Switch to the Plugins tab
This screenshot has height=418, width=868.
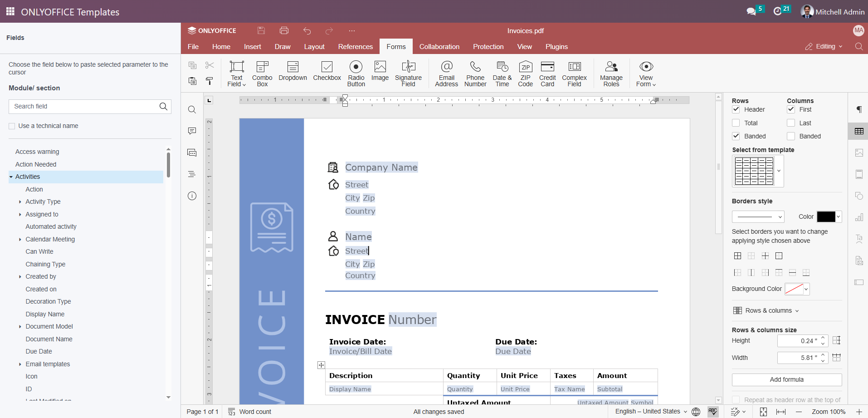point(556,47)
